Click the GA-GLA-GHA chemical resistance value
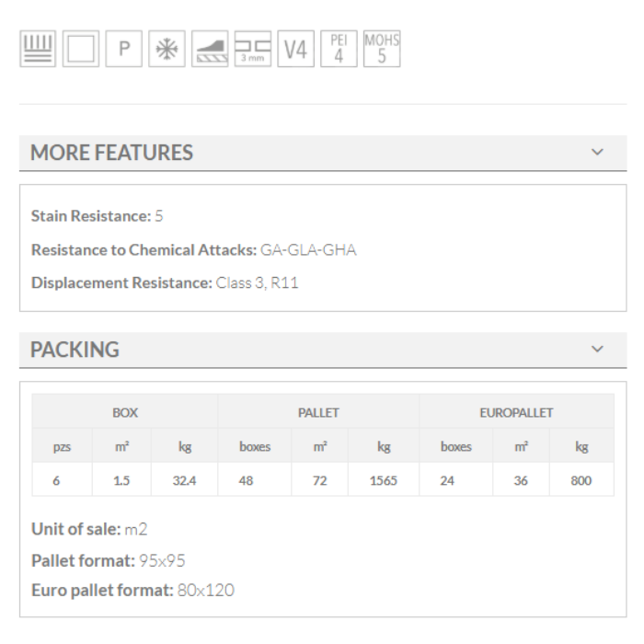The height and width of the screenshot is (644, 644). point(308,249)
